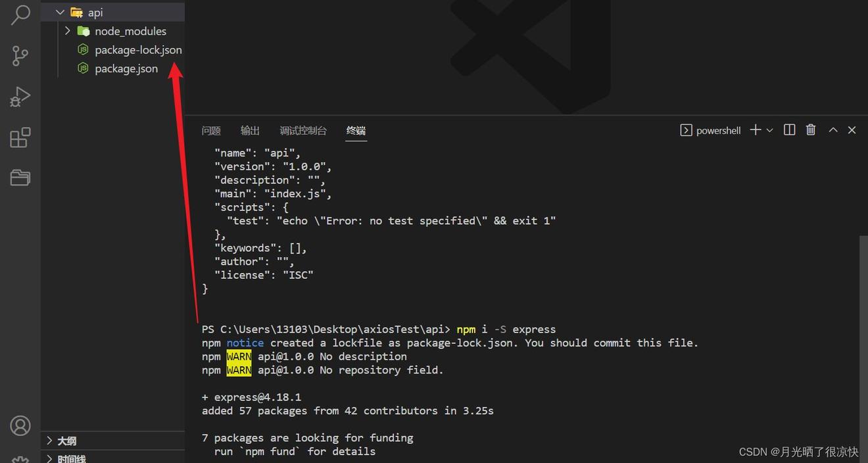The image size is (868, 463).
Task: Close the terminal panel
Action: (x=852, y=130)
